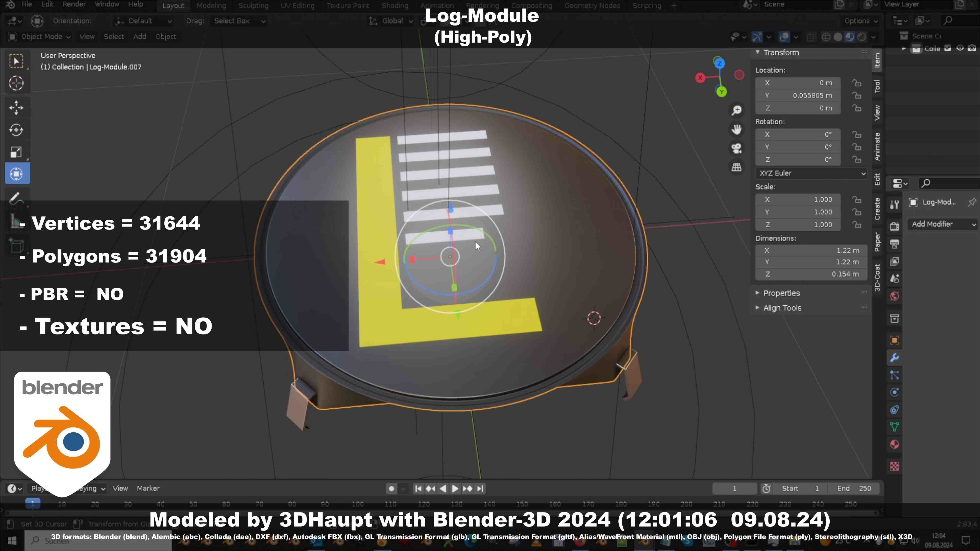Click the green Y axis gizmo ball
The image size is (980, 551).
pos(721,92)
